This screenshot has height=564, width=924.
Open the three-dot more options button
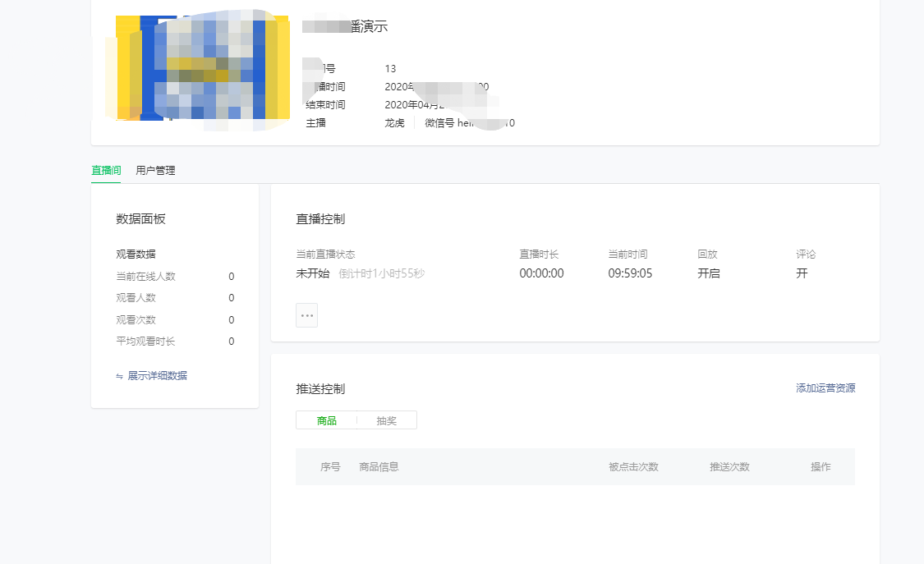(306, 315)
